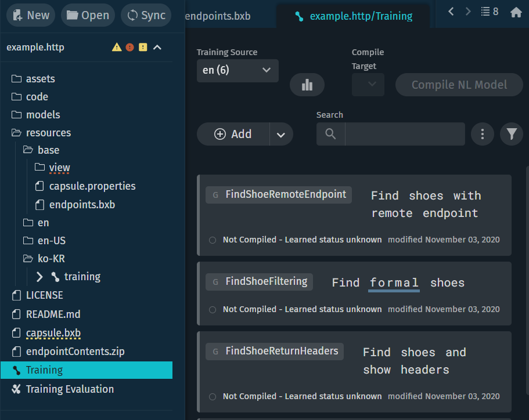Screen dimensions: 529x420
Task: Expand the ko-KR training node chevron
Action: click(39, 277)
